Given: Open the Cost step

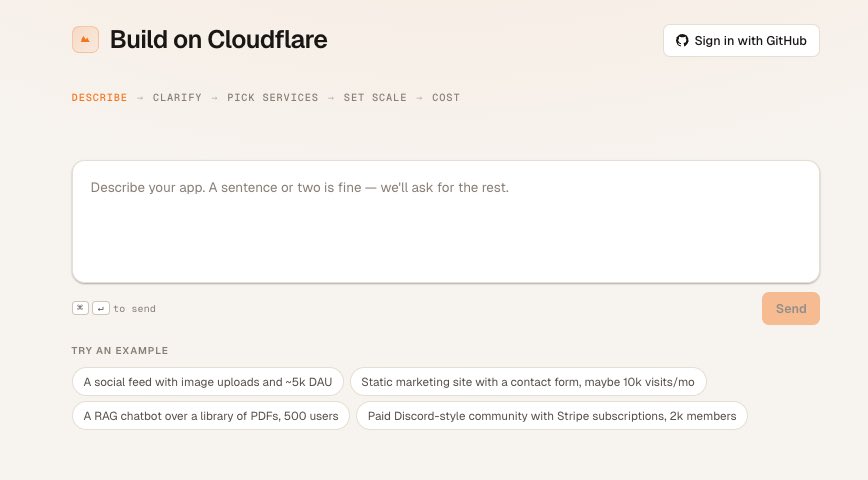Looking at the screenshot, I should click(446, 97).
